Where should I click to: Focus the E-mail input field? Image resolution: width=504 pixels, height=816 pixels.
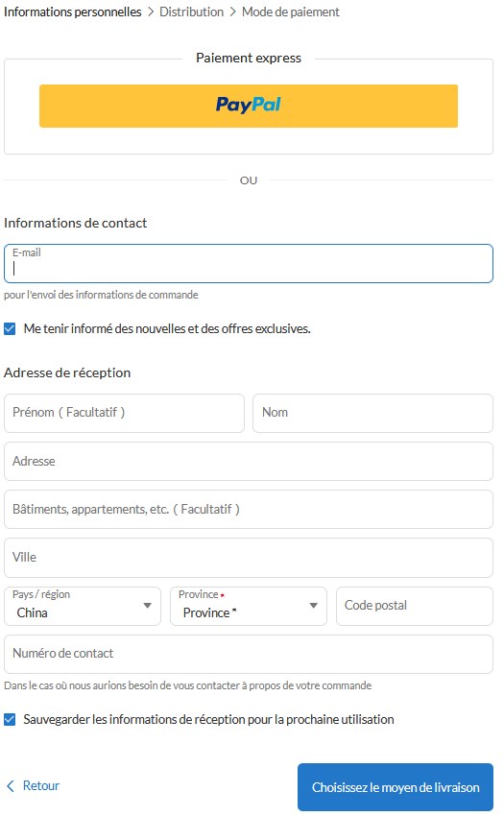click(249, 263)
